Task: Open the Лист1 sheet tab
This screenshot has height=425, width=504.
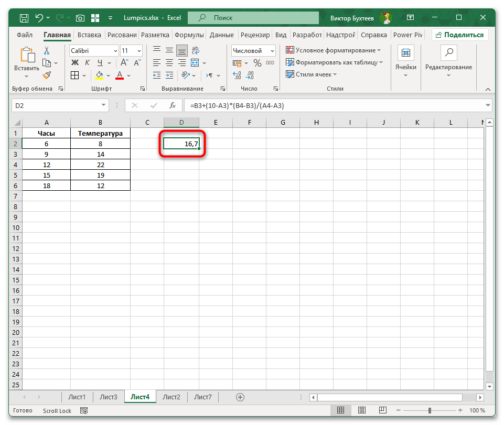Action: coord(77,397)
